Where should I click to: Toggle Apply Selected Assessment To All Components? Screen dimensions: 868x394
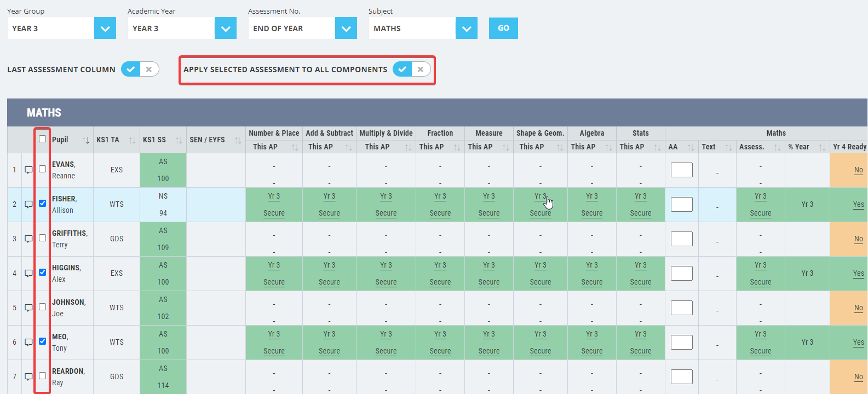[x=411, y=69]
